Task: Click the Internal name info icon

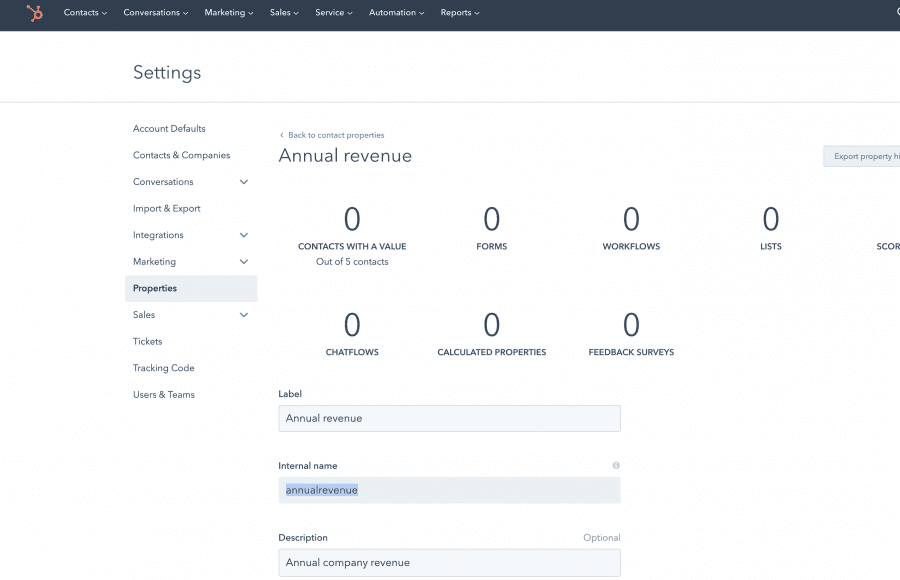Action: tap(616, 465)
